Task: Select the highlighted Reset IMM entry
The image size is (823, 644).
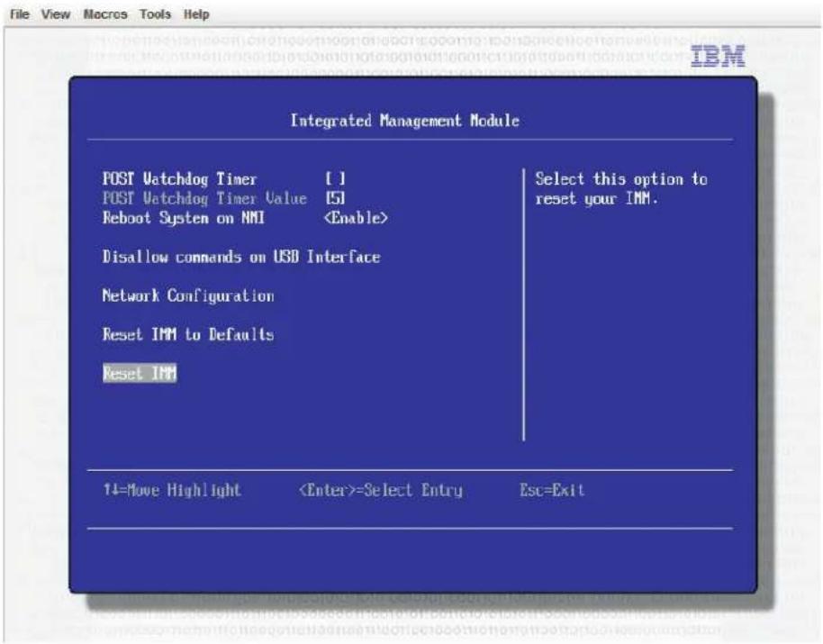Action: pos(140,373)
